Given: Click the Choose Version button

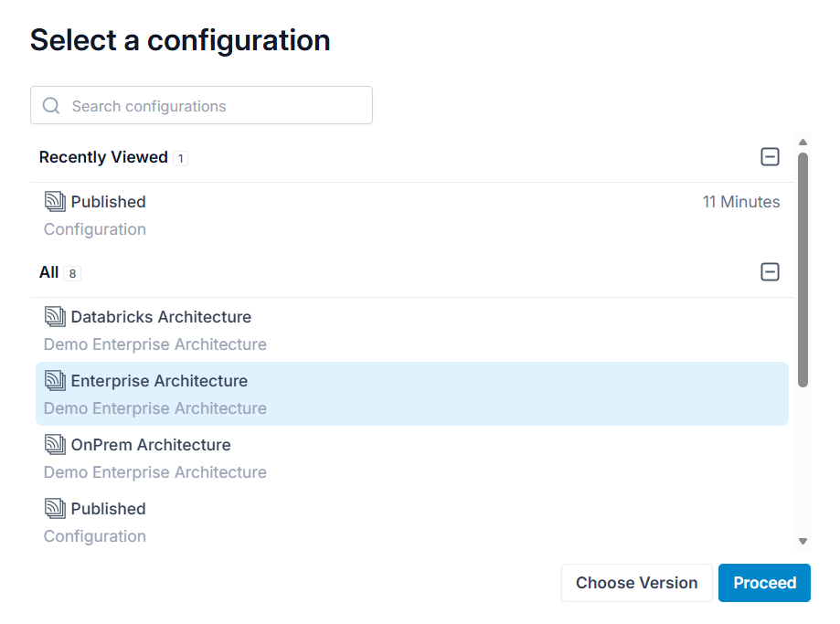Looking at the screenshot, I should pos(636,583).
